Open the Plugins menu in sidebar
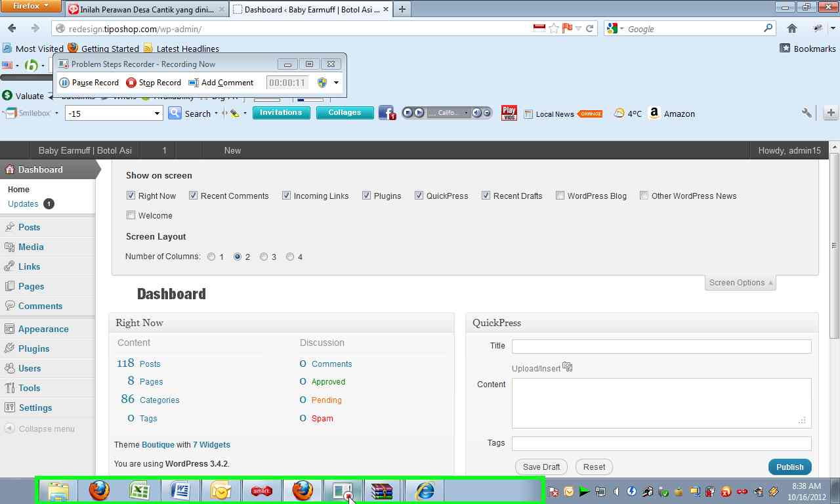The height and width of the screenshot is (504, 840). pos(33,348)
